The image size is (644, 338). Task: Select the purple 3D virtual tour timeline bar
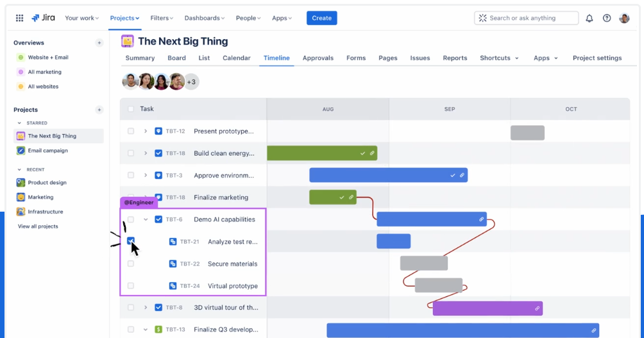(487, 308)
